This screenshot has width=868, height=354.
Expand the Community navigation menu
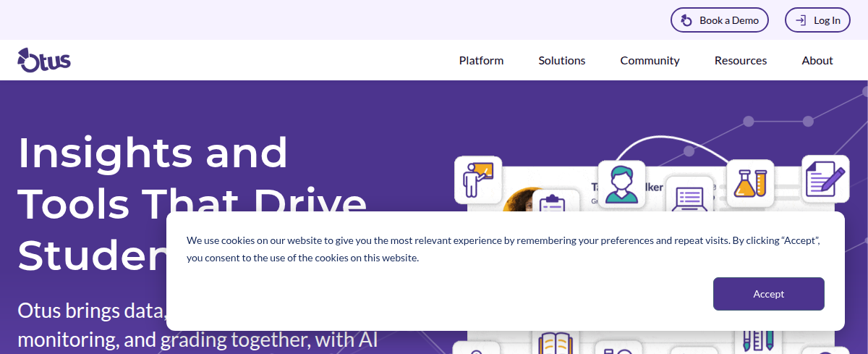650,61
